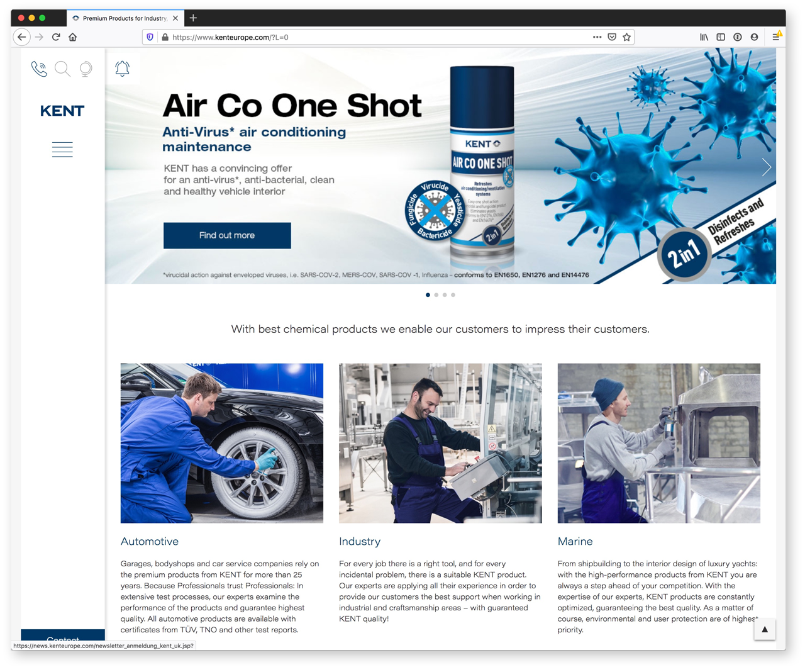This screenshot has height=672, width=805.
Task: Click the notification bell icon
Action: pyautogui.click(x=122, y=68)
